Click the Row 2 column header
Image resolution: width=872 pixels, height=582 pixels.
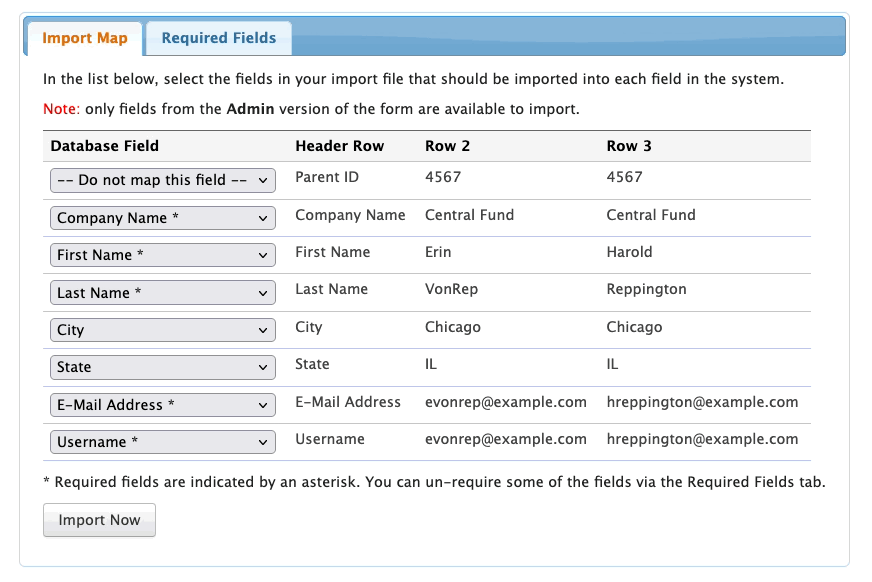[447, 146]
